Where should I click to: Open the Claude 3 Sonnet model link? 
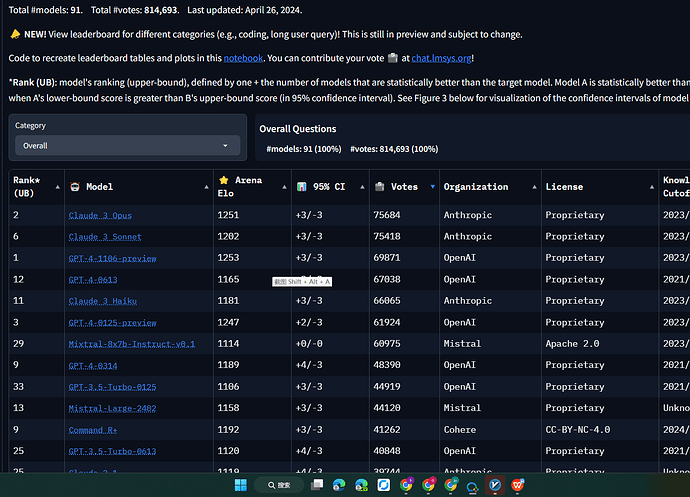(x=105, y=237)
